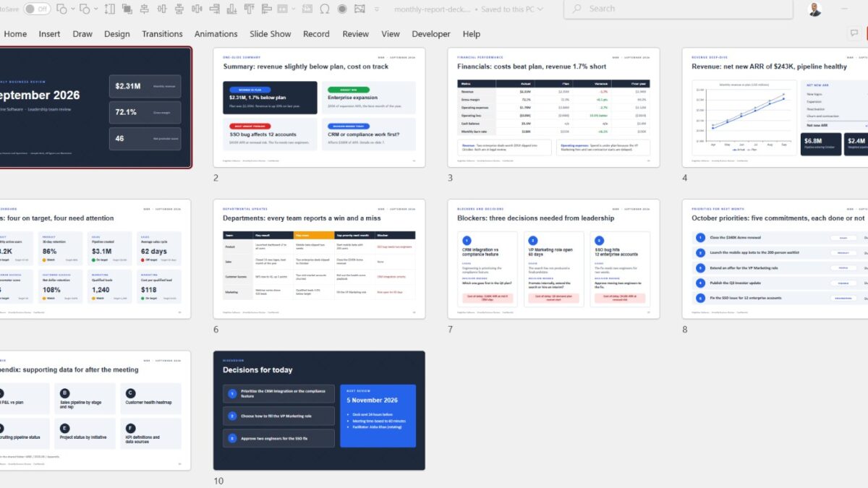Switch to the Review tab
Image resolution: width=868 pixels, height=488 pixels.
pyautogui.click(x=355, y=34)
